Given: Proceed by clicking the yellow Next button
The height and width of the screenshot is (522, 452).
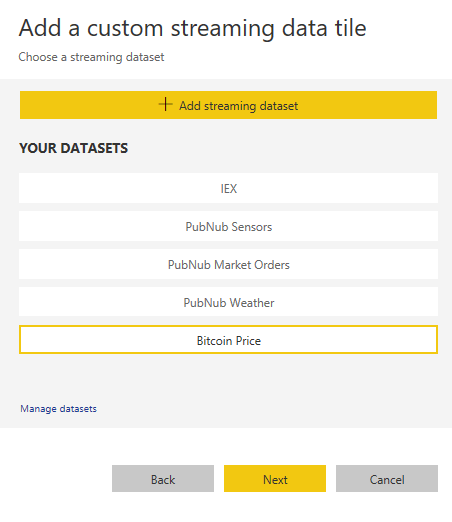Looking at the screenshot, I should tap(275, 479).
